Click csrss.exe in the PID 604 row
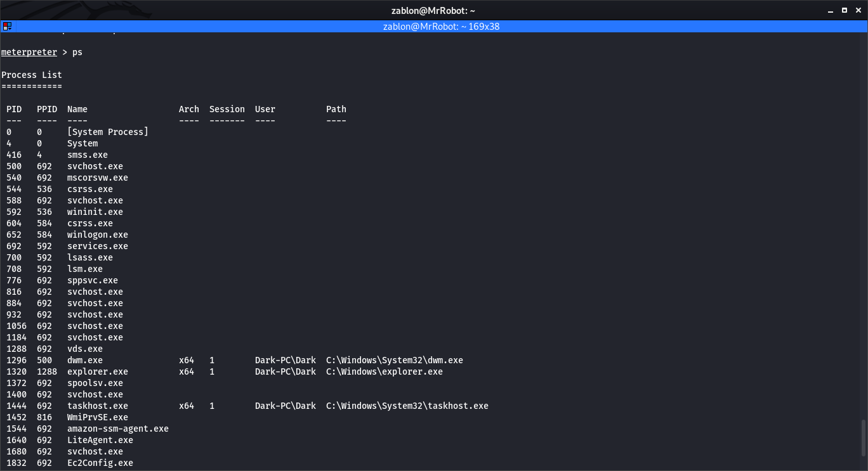Viewport: 868px width, 471px height. (90, 223)
